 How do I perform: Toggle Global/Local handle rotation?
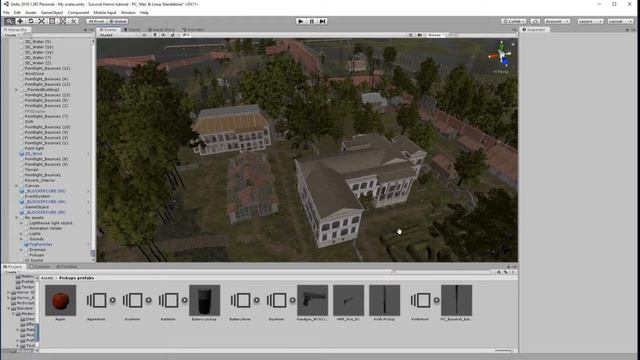point(118,21)
